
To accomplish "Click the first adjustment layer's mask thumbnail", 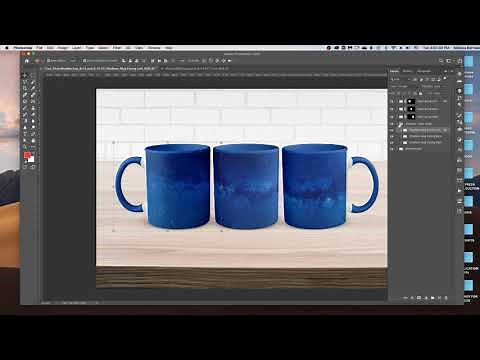I will (411, 101).
